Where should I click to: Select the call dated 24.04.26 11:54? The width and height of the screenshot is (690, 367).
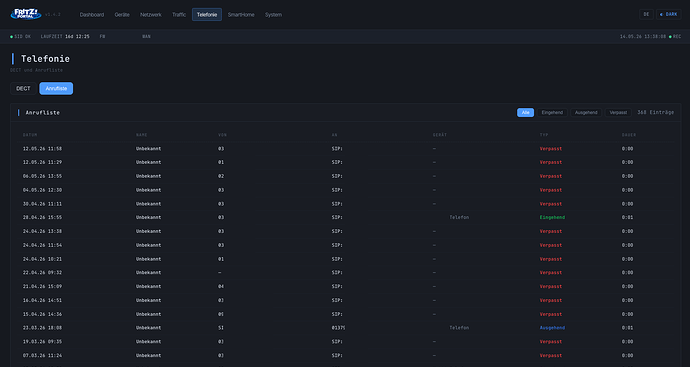(345, 245)
